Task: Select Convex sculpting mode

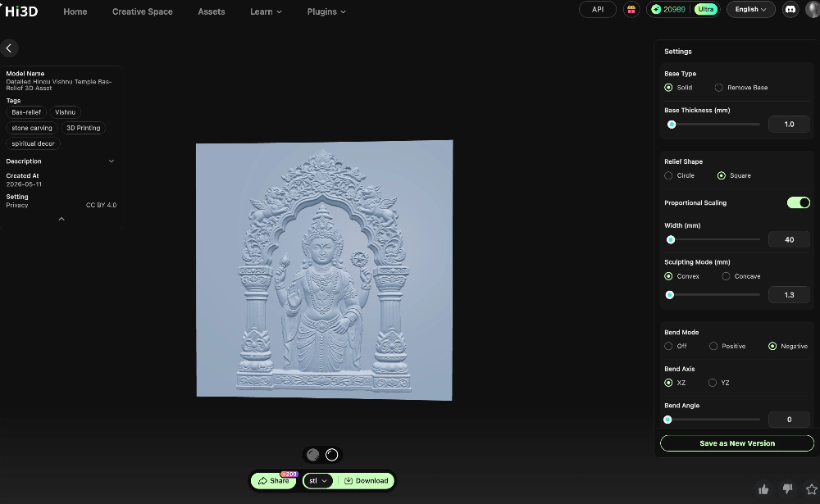Action: click(x=682, y=276)
